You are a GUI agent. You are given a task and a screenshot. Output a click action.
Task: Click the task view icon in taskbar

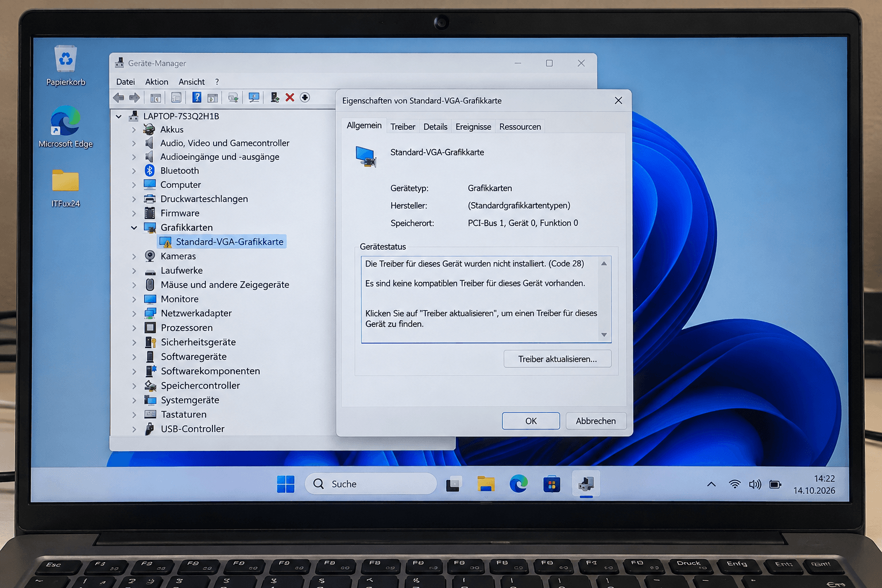click(x=453, y=484)
